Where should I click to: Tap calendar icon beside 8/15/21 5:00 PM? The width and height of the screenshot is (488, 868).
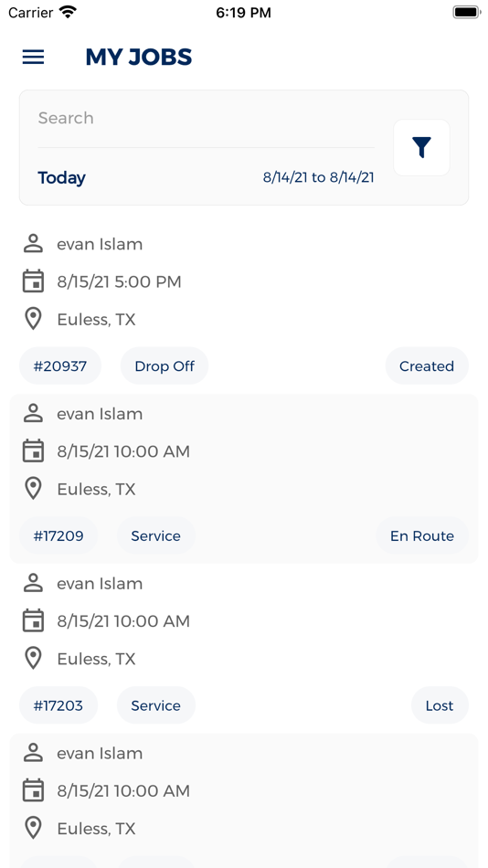33,281
